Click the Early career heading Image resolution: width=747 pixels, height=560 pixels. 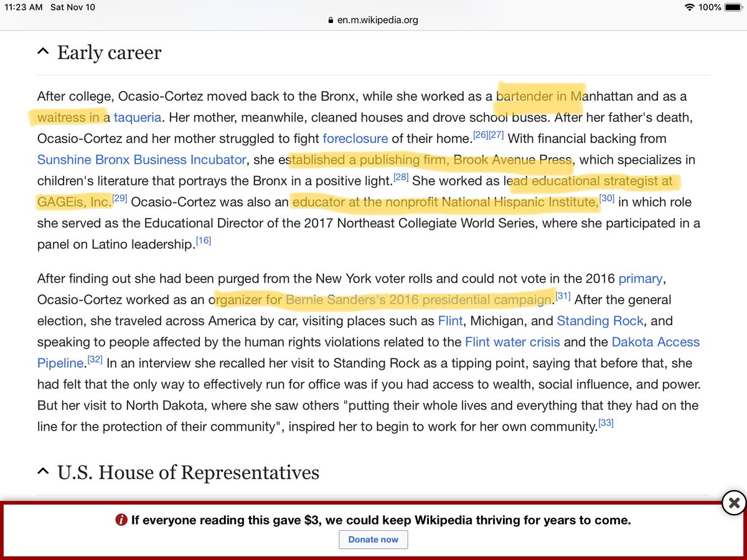point(109,53)
